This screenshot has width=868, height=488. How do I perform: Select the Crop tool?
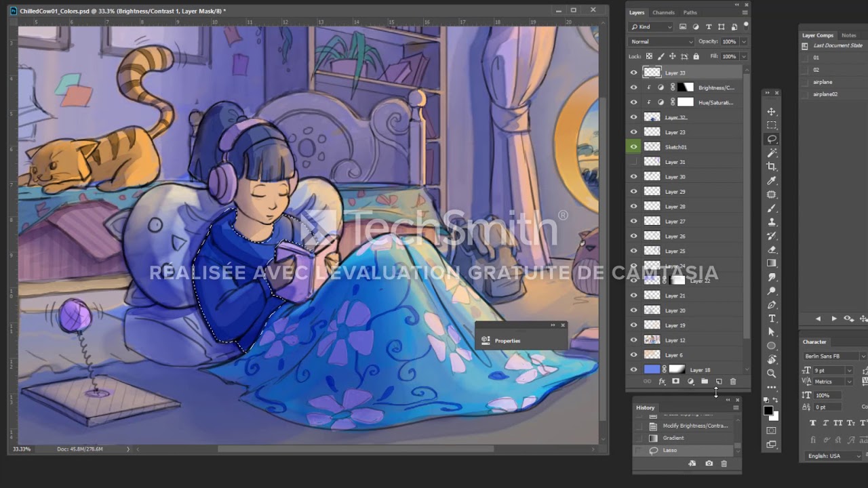pyautogui.click(x=772, y=167)
